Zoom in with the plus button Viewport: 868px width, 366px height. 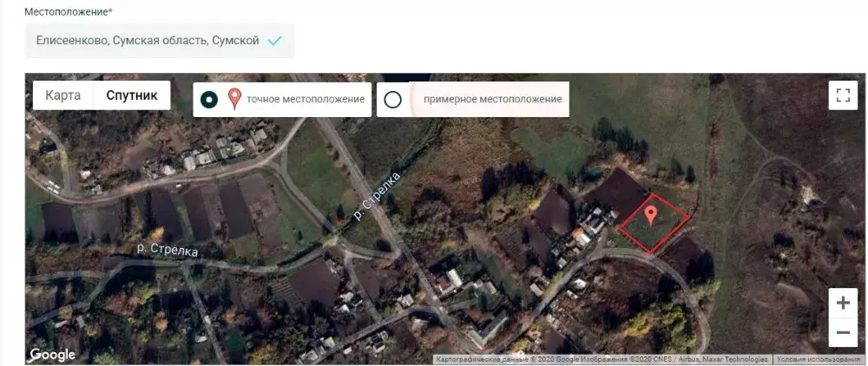pos(843,303)
